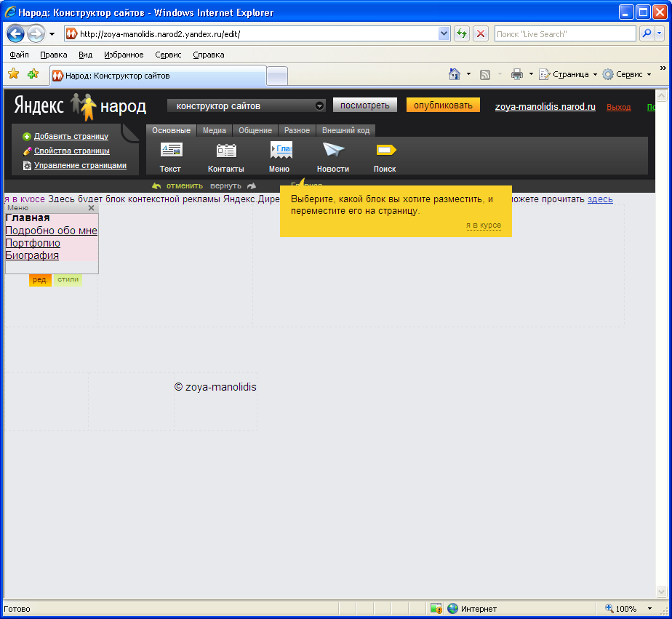672x619 pixels.
Task: Open the Сервис toolbar menu with gear
Action: 627,74
